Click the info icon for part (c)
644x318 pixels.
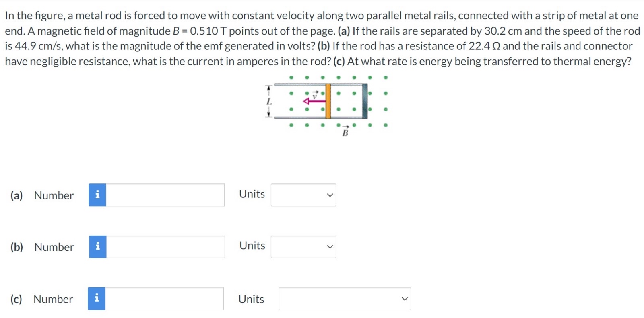point(97,299)
